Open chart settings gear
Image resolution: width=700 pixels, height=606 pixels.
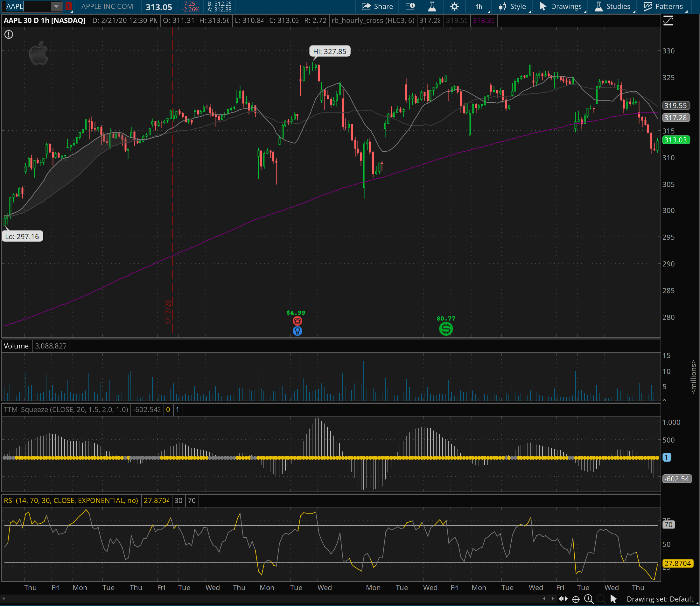454,6
